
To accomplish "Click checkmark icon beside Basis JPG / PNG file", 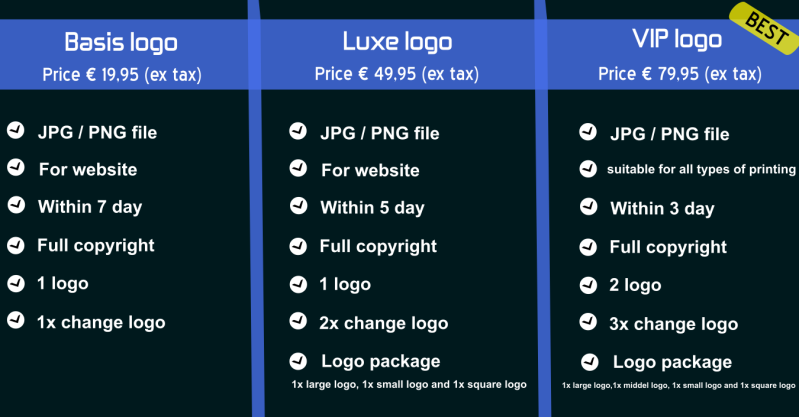I will 16,130.
